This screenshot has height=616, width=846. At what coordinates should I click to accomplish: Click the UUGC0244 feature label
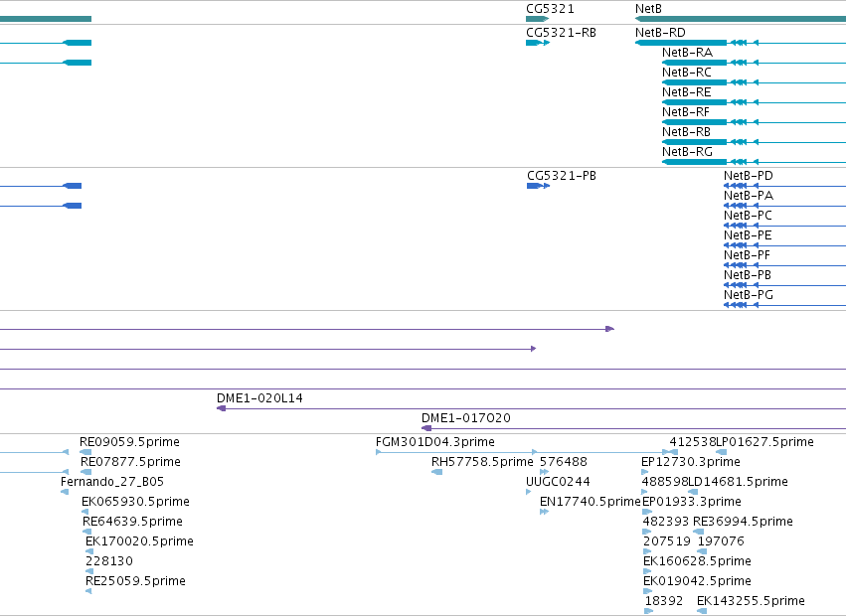pos(558,482)
